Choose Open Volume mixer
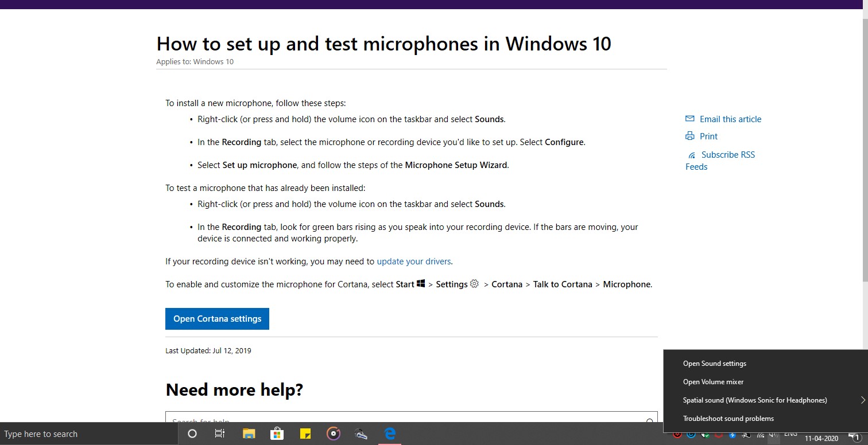The width and height of the screenshot is (868, 445). point(714,382)
